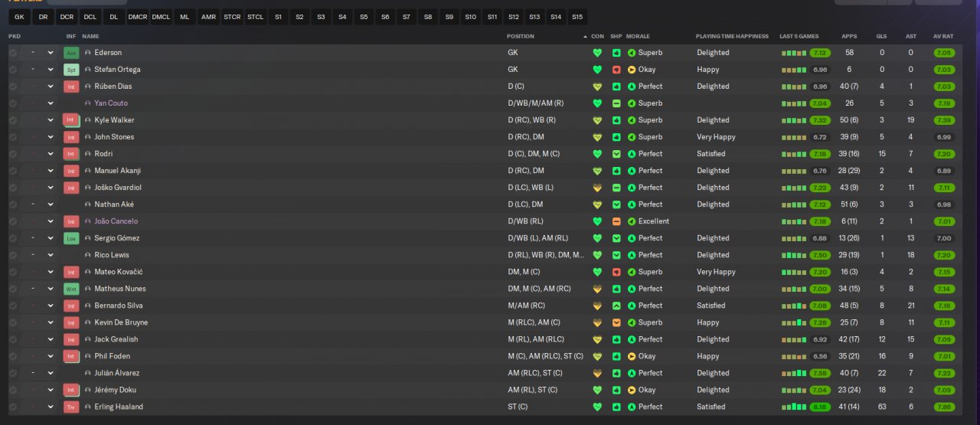Open the position dropdown arrow for Rúben Dias
980x425 pixels.
[51, 87]
